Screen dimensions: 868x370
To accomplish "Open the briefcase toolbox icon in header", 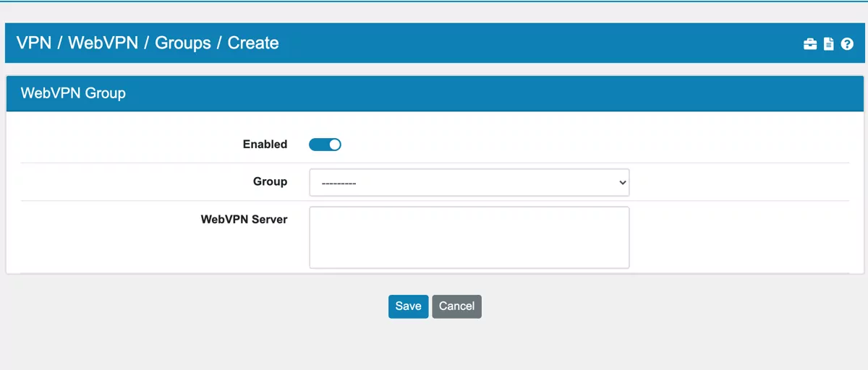I will (x=810, y=44).
